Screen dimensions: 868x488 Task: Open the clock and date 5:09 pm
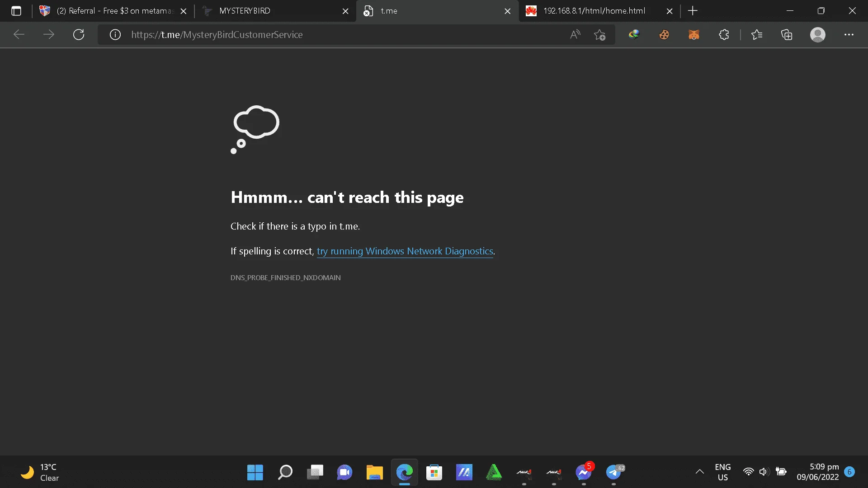[x=817, y=472]
